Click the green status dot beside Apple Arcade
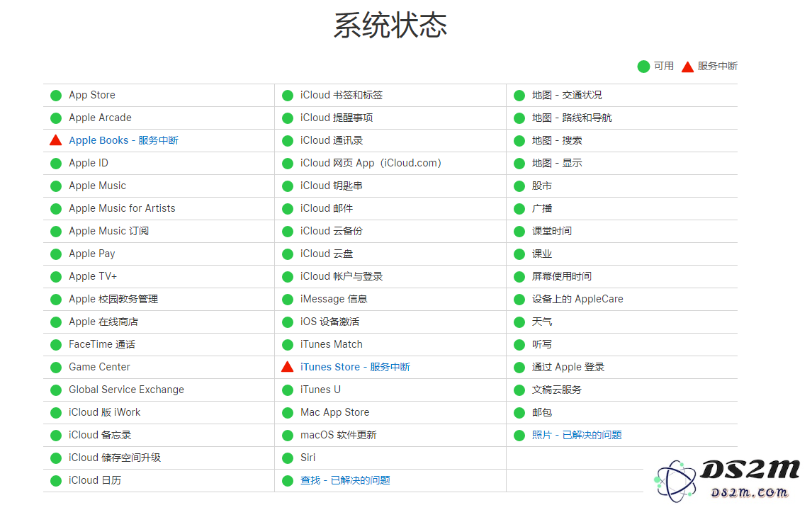The image size is (812, 505). coord(56,118)
